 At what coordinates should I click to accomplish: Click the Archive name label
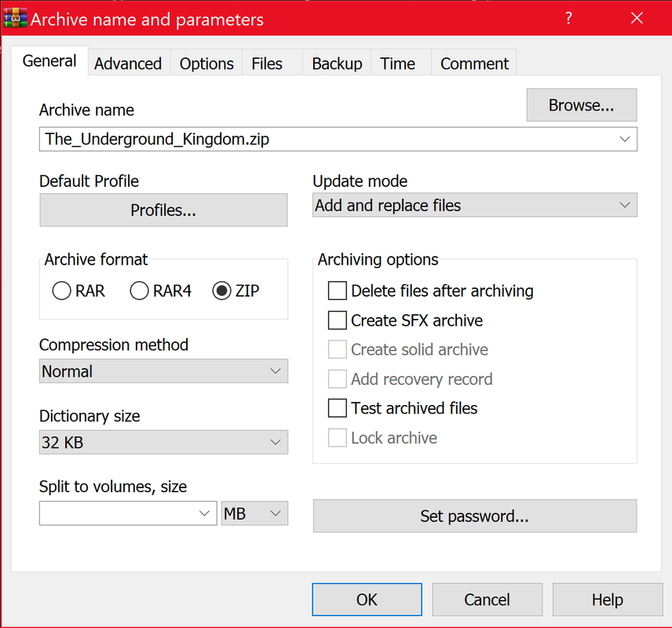[x=86, y=110]
